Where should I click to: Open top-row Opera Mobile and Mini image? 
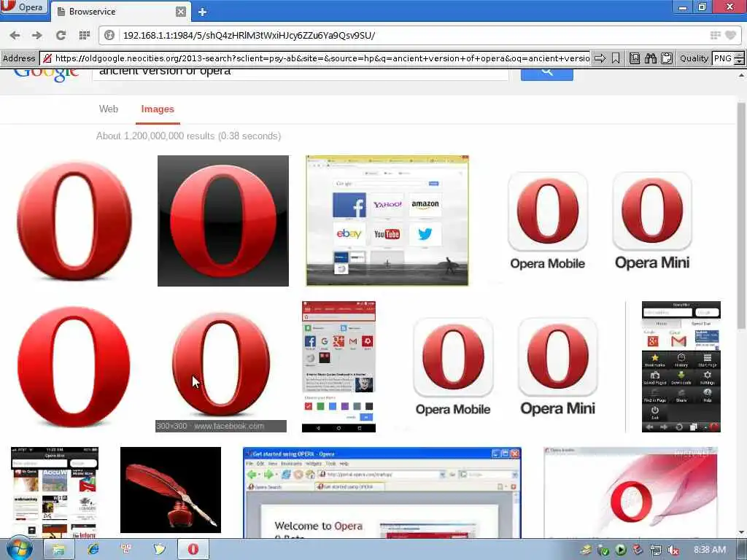pyautogui.click(x=600, y=221)
